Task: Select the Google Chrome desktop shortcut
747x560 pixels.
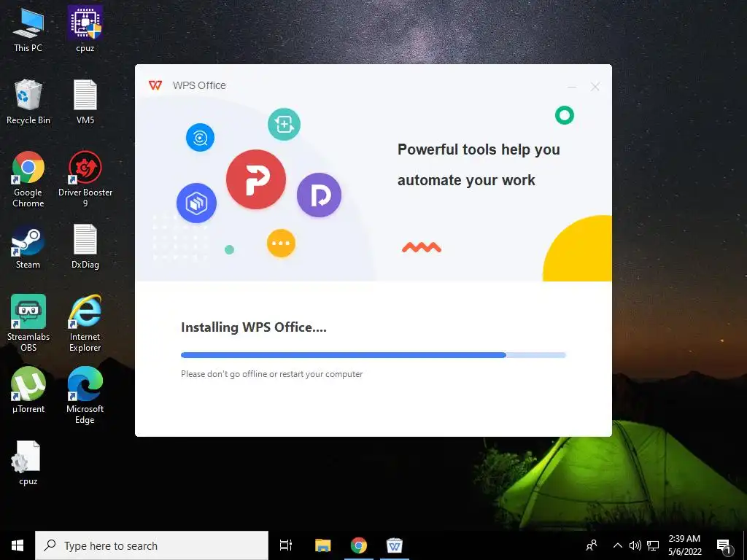Action: pyautogui.click(x=28, y=179)
